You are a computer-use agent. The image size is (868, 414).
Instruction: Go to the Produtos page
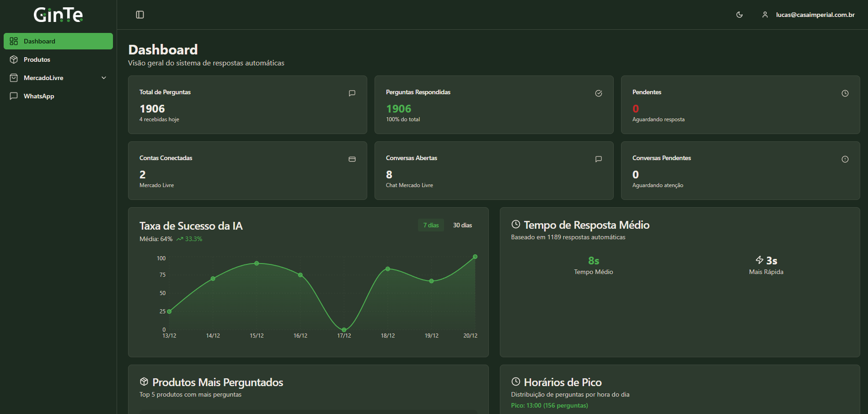[x=58, y=59]
